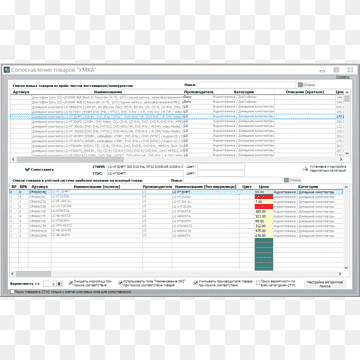Toggle Использовать поле Наименование №2 checkbox

click(121, 283)
